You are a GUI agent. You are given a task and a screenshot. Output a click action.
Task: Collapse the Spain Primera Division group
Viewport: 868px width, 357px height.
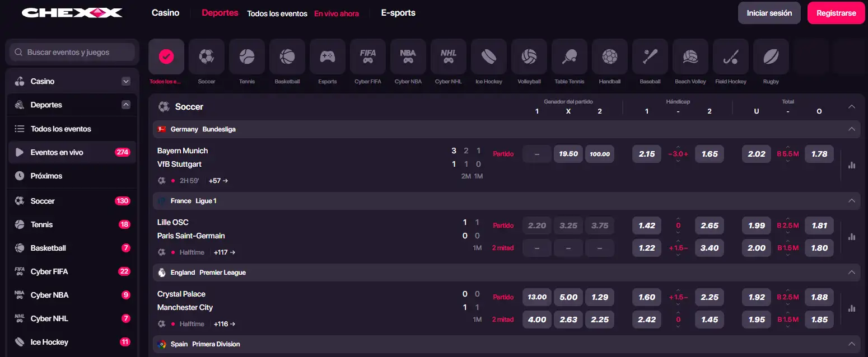click(852, 344)
